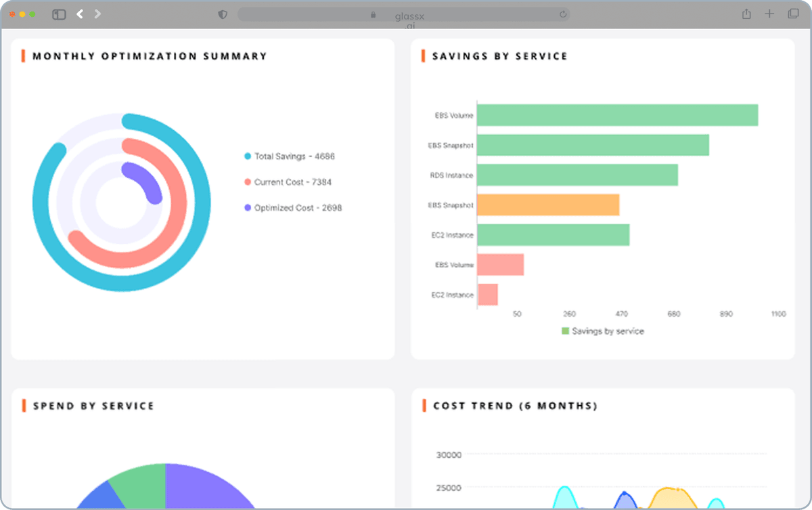Toggle the green 'Savings by service' chart legend
812x510 pixels.
602,331
